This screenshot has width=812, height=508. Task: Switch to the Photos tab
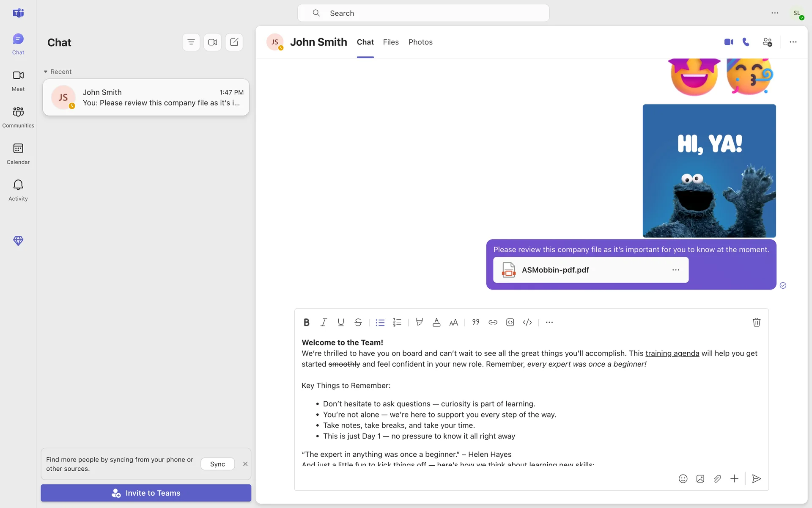coord(420,42)
